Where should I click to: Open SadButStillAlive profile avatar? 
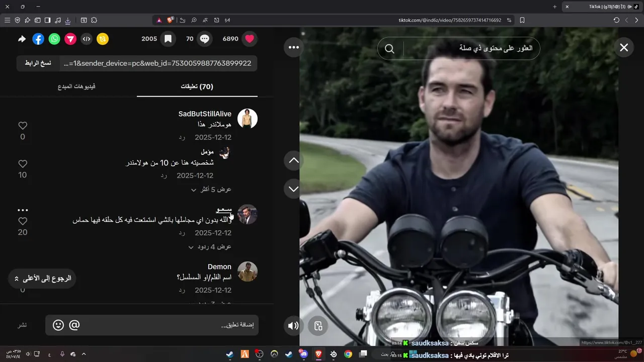tap(248, 119)
